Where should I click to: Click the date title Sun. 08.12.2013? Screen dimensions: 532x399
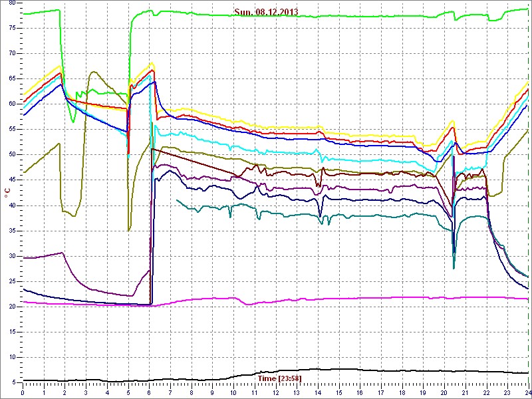tap(266, 12)
